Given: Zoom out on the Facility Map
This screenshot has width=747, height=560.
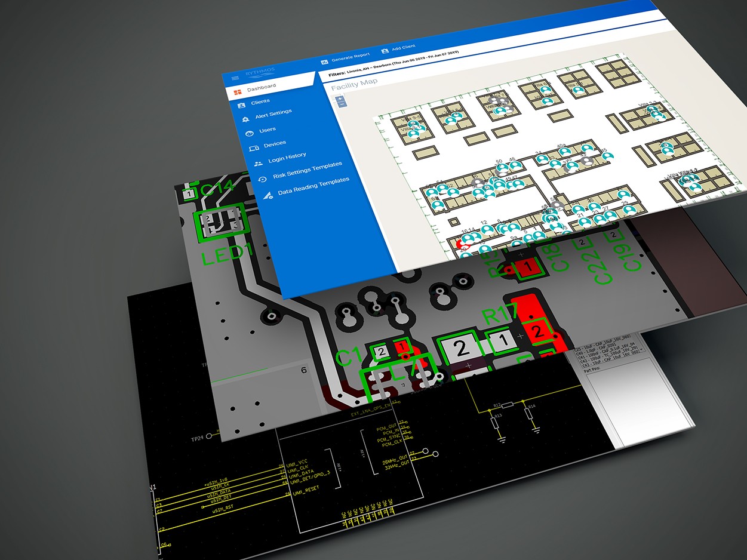Looking at the screenshot, I should click(342, 105).
